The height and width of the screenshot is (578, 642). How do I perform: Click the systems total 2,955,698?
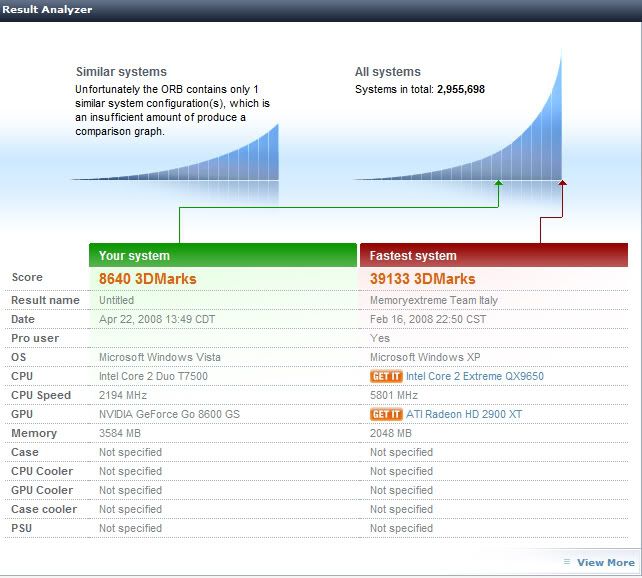pos(461,89)
